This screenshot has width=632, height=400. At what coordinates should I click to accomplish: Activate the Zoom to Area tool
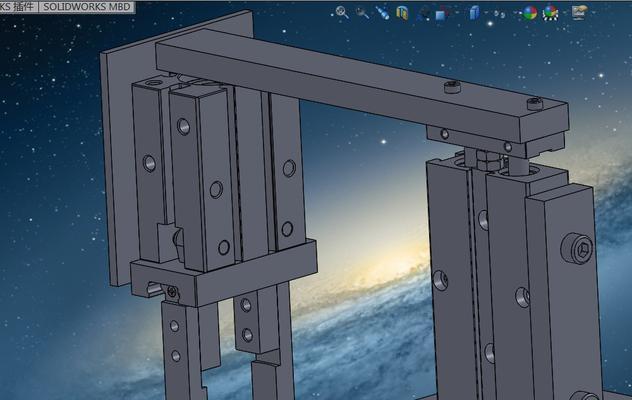(x=362, y=12)
